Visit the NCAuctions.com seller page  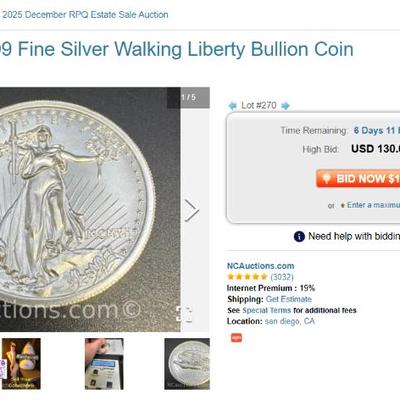(261, 266)
